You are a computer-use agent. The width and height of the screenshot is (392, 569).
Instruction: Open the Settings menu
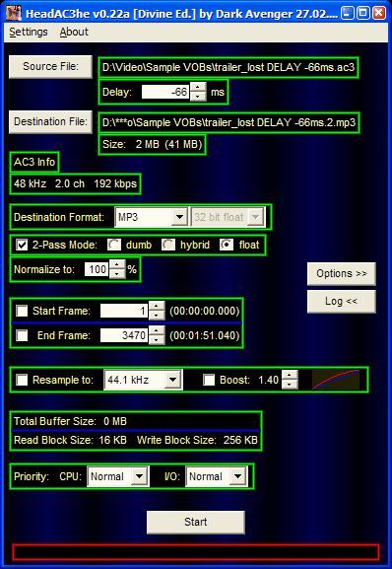tap(29, 32)
